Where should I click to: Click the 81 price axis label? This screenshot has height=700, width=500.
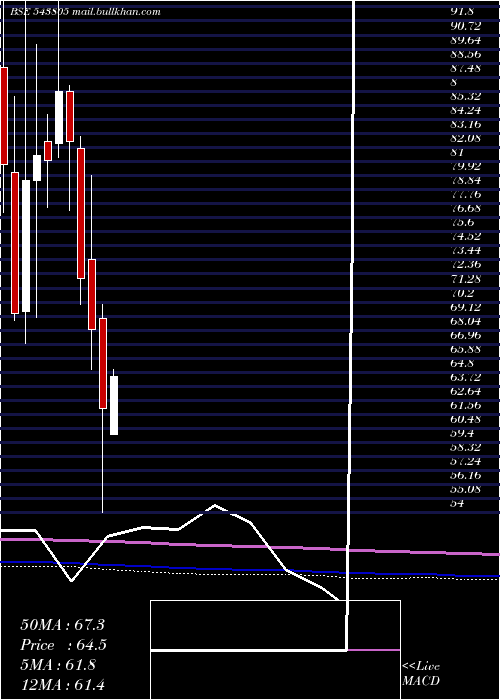coord(456,152)
